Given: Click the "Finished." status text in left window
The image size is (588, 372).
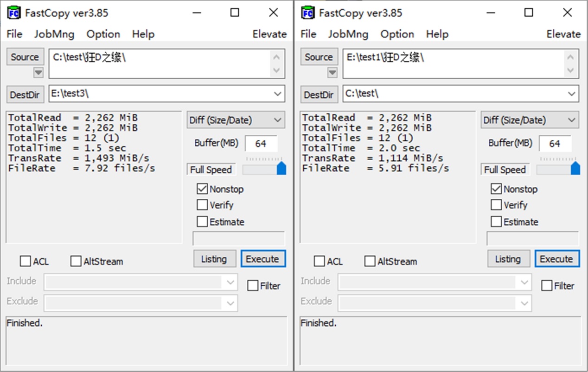Looking at the screenshot, I should (x=25, y=323).
